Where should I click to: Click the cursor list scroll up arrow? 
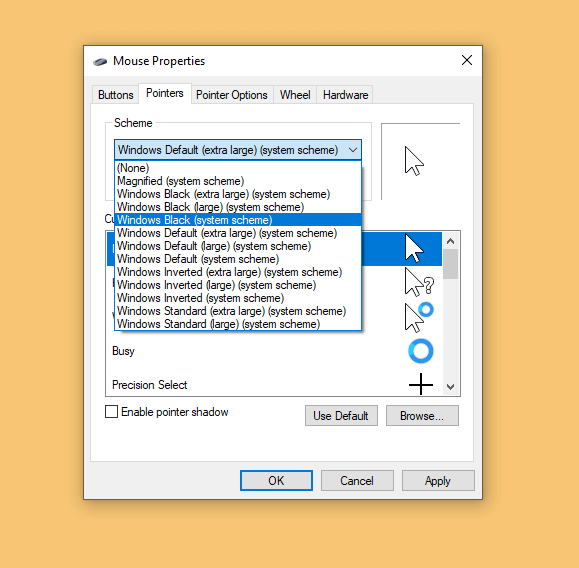(450, 241)
